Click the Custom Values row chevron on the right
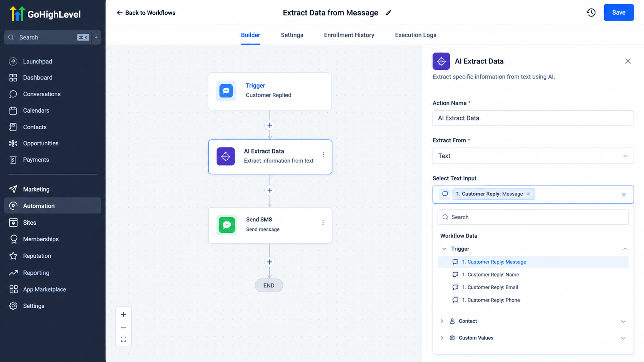This screenshot has height=362, width=644. [623, 338]
